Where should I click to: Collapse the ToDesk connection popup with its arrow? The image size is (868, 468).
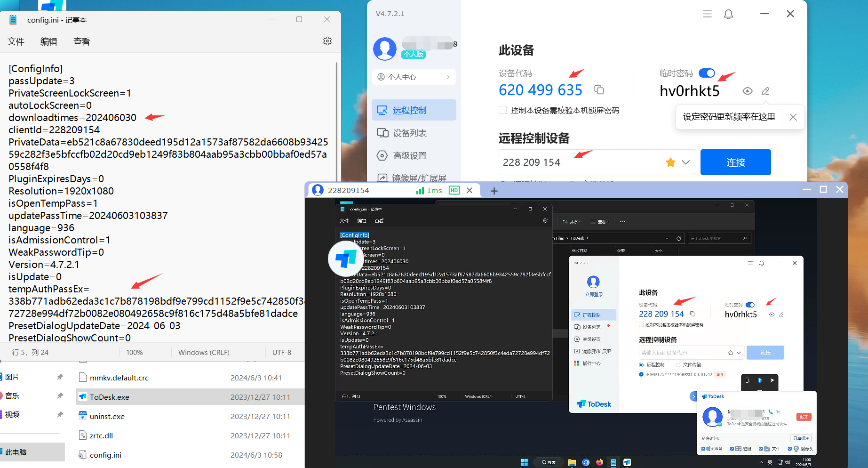(x=693, y=396)
